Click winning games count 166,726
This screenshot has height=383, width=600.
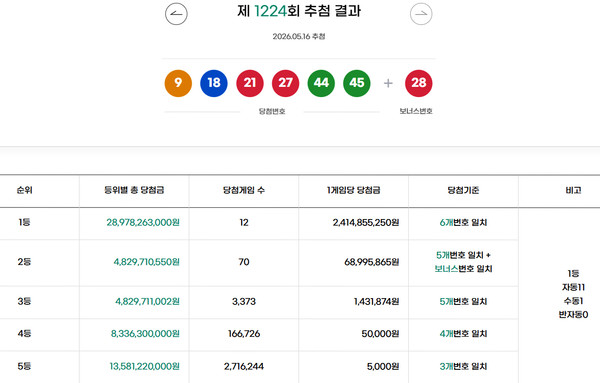tap(244, 333)
